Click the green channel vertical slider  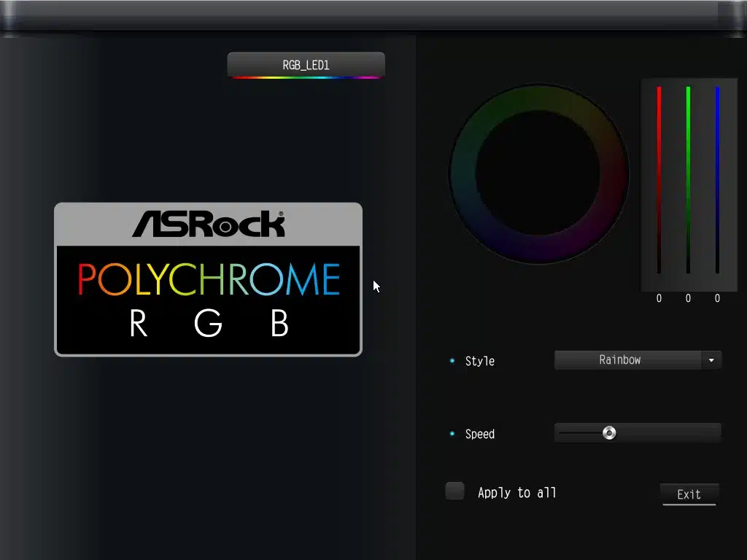[688, 180]
